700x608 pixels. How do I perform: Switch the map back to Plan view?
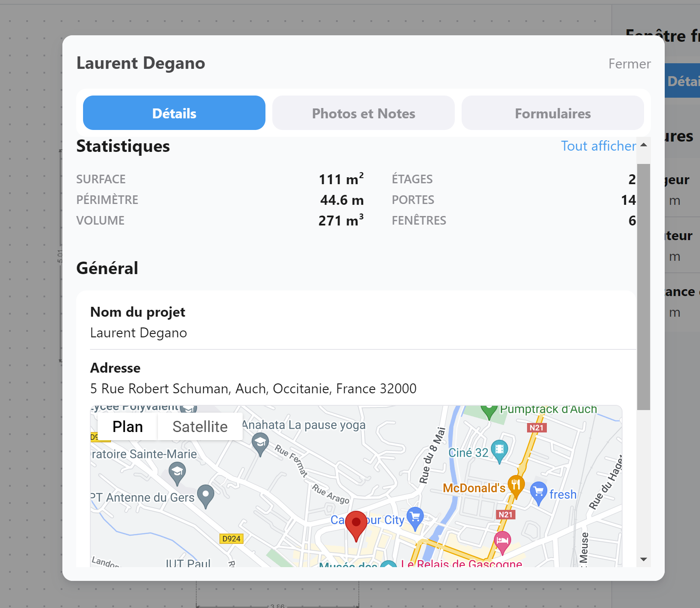(127, 426)
